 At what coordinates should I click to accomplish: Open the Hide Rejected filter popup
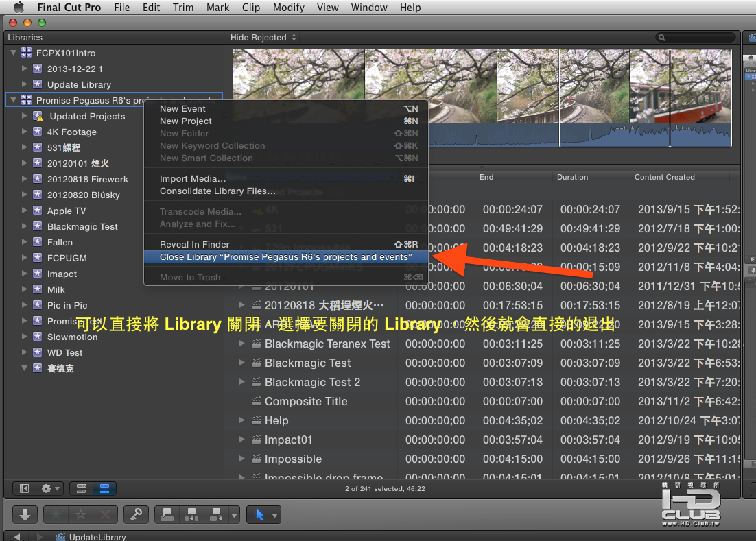[263, 37]
